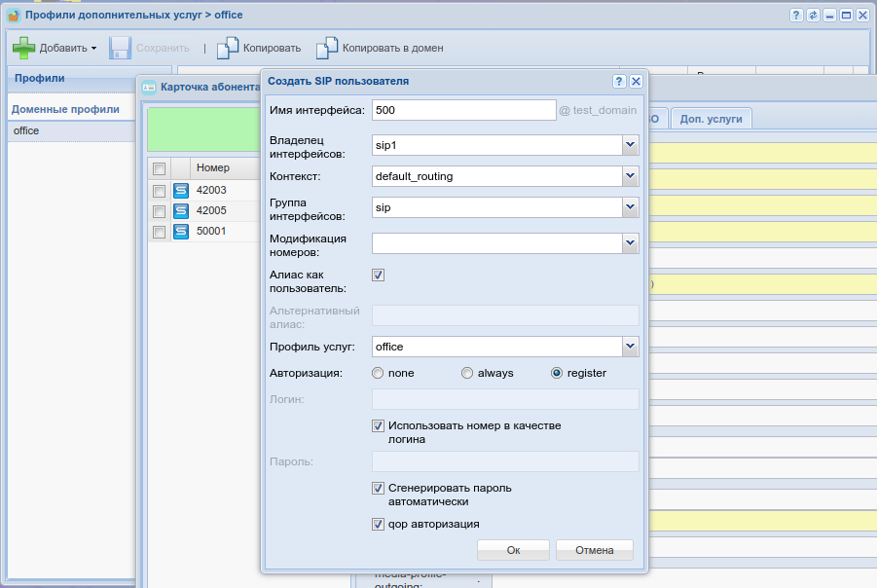Click the Имя интерфейса input field
877x588 pixels.
click(x=462, y=111)
